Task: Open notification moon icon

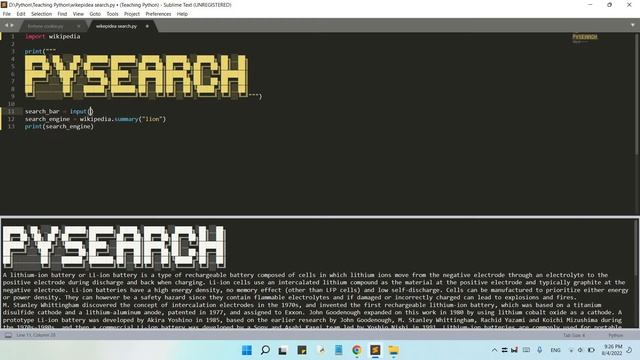Action: click(629, 350)
